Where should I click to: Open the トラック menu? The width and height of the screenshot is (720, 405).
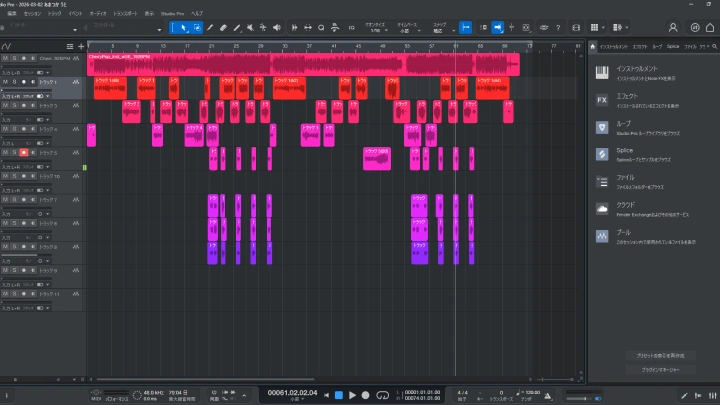pyautogui.click(x=55, y=14)
